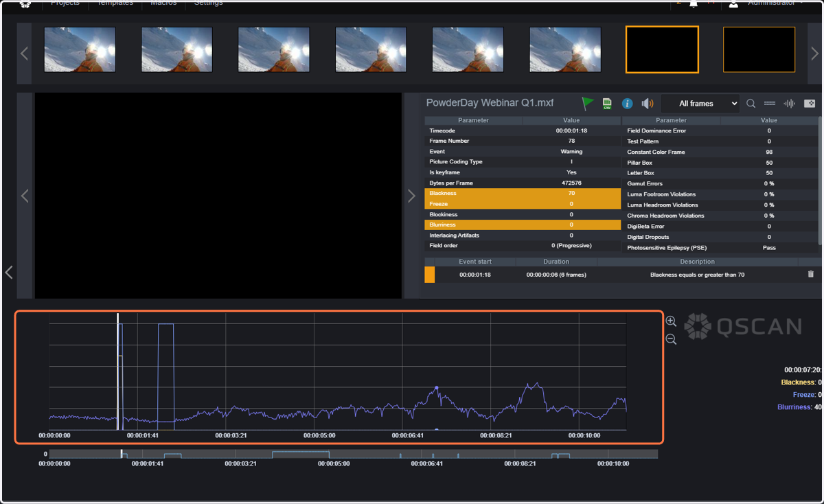
Task: Click the checkered pattern icon
Action: (x=810, y=104)
